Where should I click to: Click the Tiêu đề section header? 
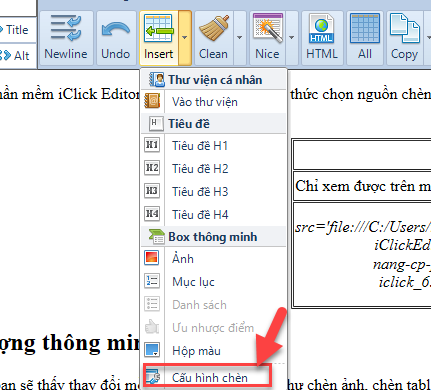pos(214,124)
